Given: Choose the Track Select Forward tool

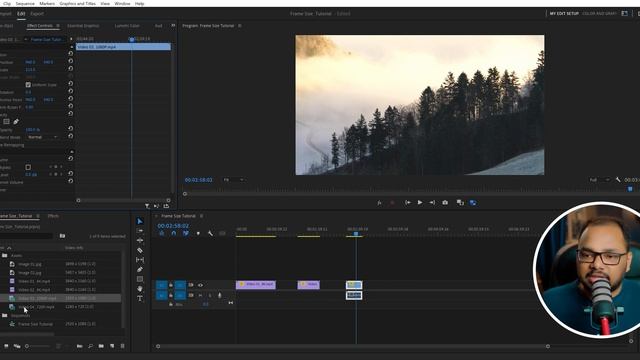Looking at the screenshot, I should pos(140,231).
